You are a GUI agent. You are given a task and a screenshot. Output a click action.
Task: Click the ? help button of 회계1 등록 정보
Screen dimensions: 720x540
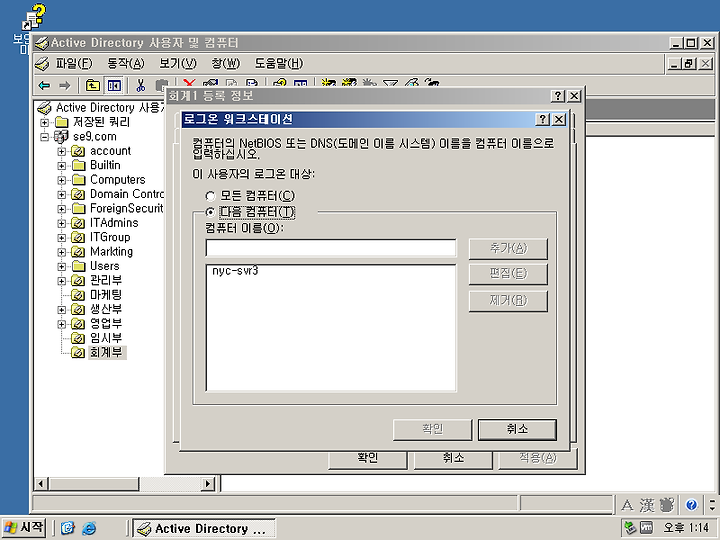pos(558,96)
